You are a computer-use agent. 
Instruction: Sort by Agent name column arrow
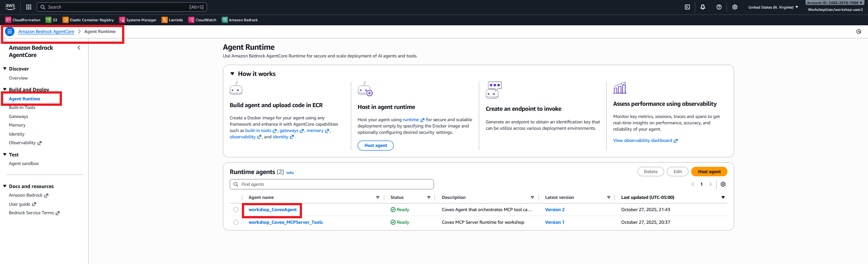[x=377, y=198]
